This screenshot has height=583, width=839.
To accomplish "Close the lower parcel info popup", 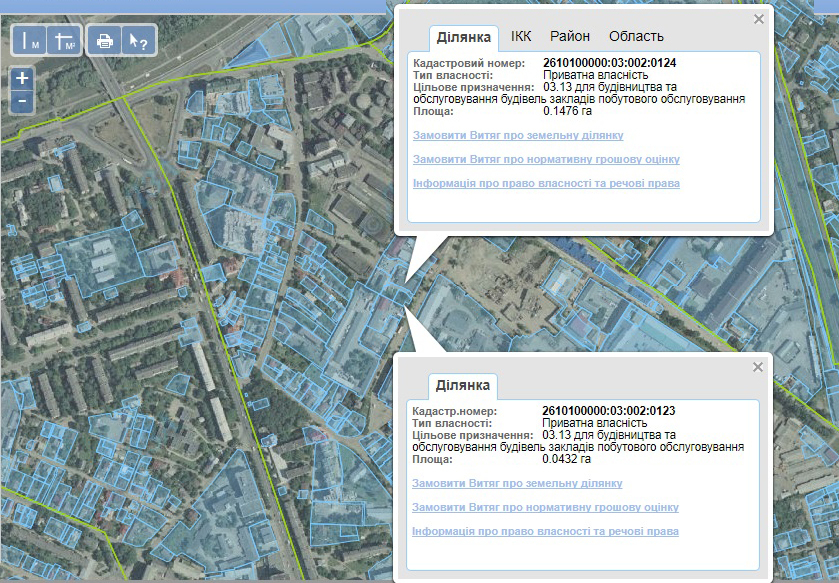I will point(757,367).
